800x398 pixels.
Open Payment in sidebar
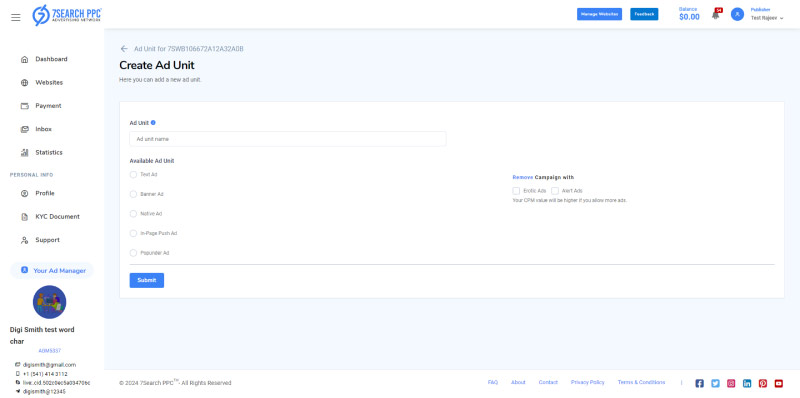(48, 106)
